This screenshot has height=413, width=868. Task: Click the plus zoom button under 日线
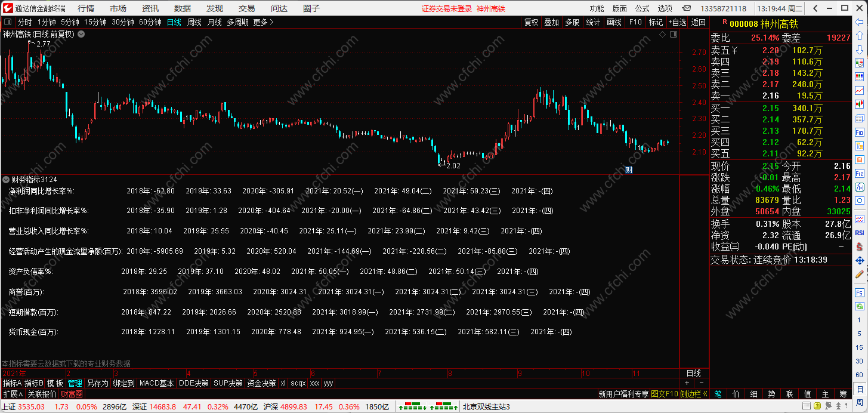click(x=687, y=383)
